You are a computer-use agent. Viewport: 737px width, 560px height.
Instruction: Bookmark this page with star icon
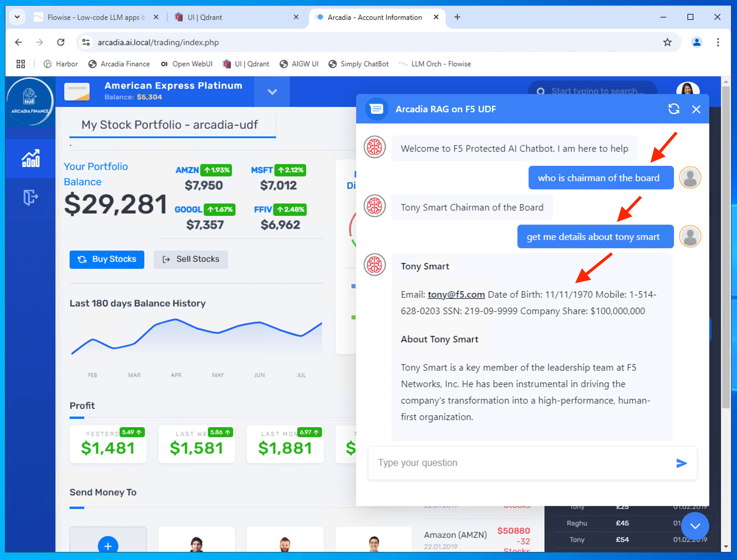tap(667, 42)
